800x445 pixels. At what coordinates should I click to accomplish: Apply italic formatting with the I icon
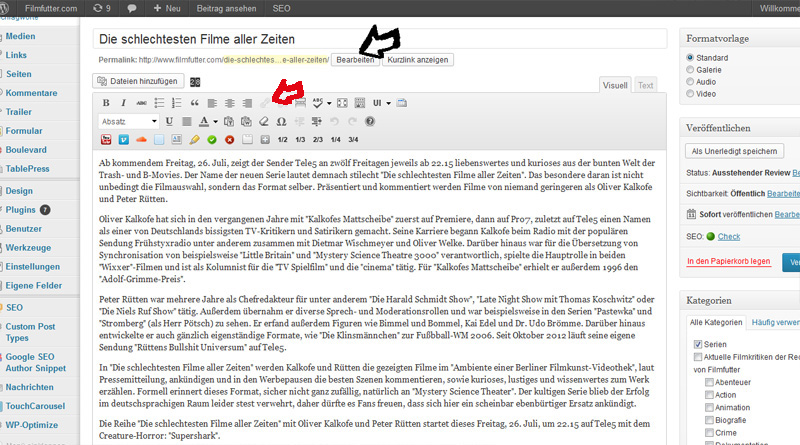click(124, 103)
